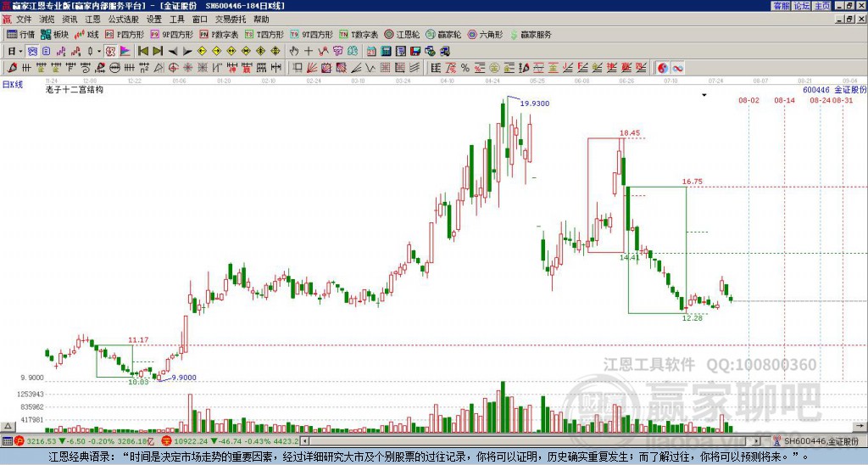Open the P数字表 tool

click(219, 34)
